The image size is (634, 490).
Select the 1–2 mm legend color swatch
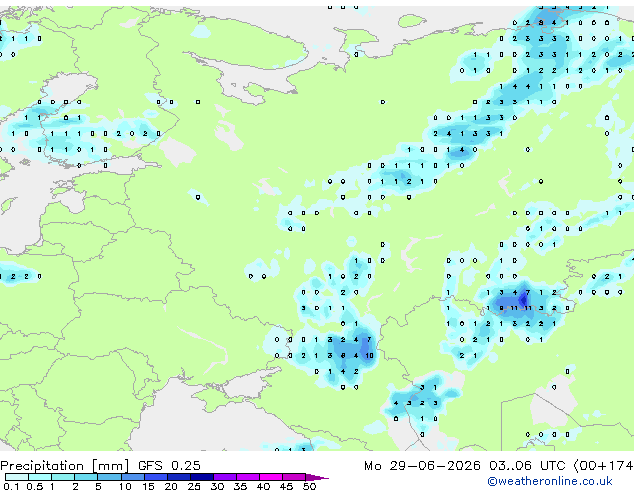(x=63, y=477)
